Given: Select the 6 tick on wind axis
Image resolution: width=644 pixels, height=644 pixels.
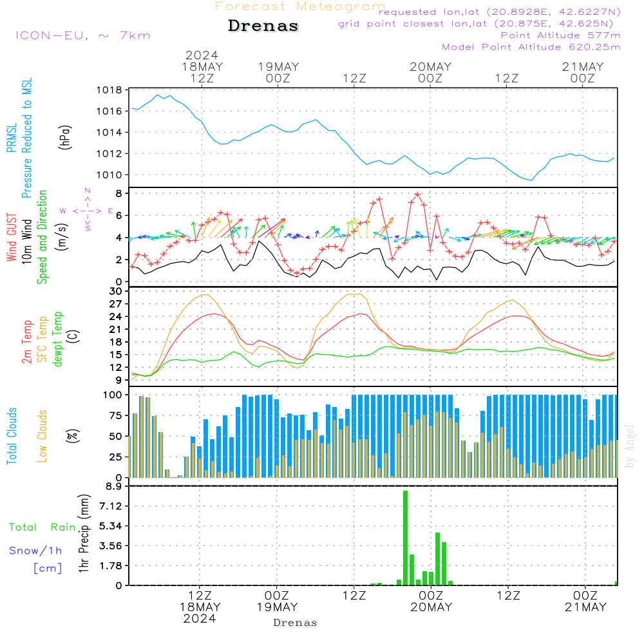Looking at the screenshot, I should coord(118,215).
